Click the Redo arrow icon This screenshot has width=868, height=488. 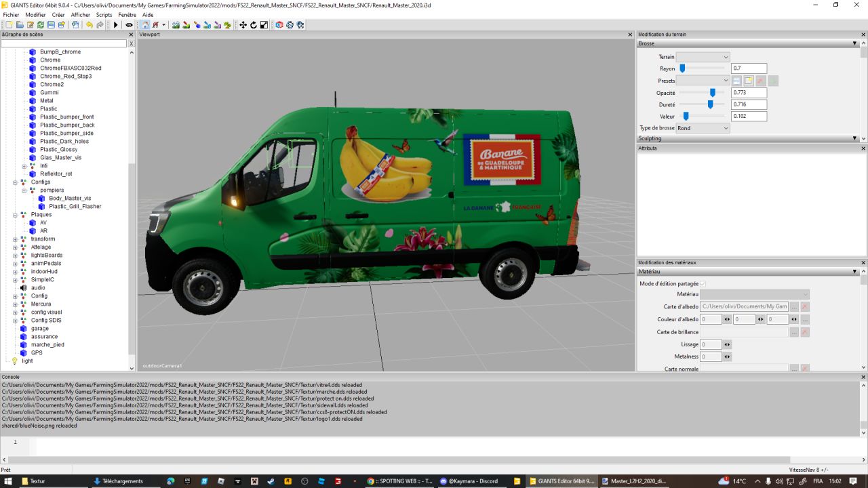tap(100, 25)
